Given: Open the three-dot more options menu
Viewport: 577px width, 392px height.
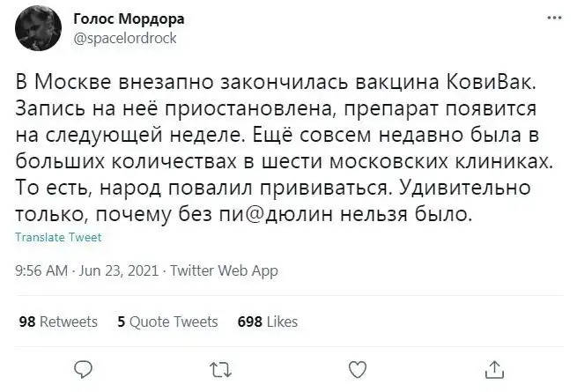Looking at the screenshot, I should coord(552,17).
